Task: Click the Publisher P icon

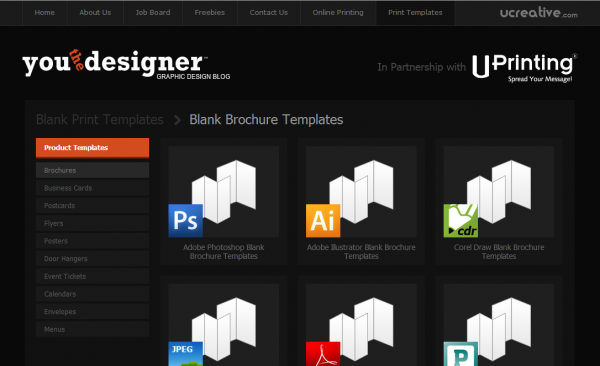Action: pos(461,354)
